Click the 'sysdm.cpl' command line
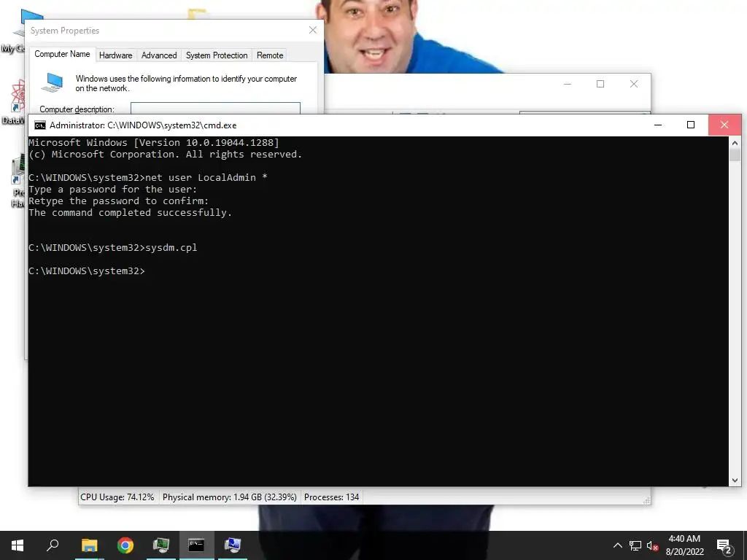The image size is (747, 560). click(113, 248)
